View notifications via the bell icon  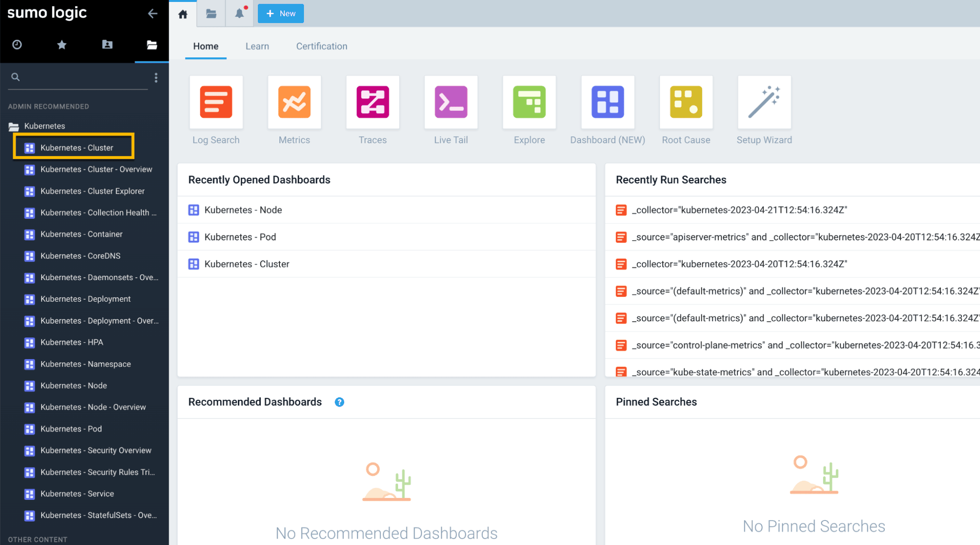(240, 13)
